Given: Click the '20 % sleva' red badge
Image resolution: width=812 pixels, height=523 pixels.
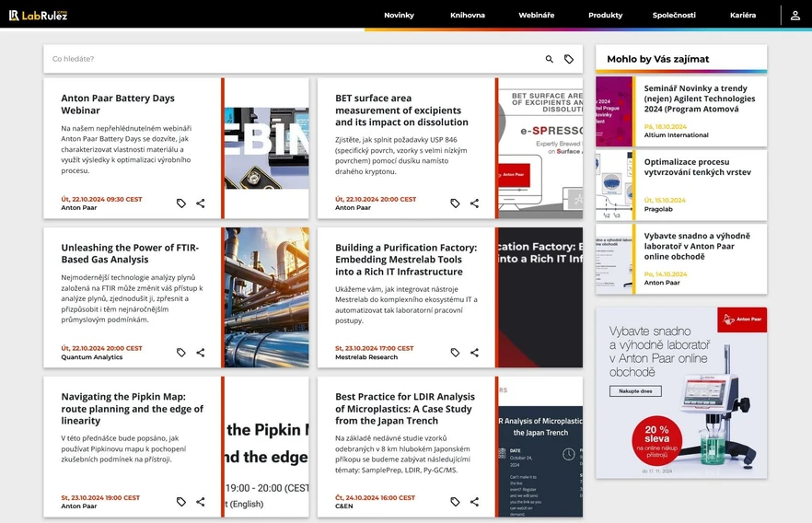Looking at the screenshot, I should coord(656,441).
